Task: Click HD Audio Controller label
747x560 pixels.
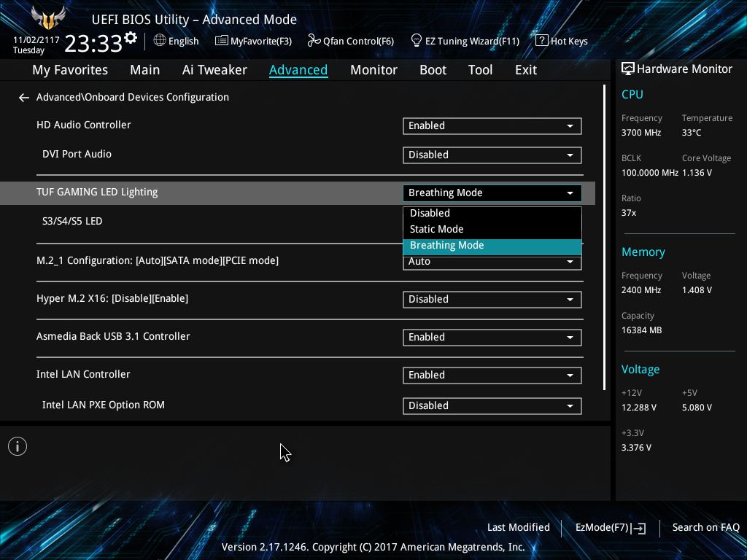Action: click(83, 125)
